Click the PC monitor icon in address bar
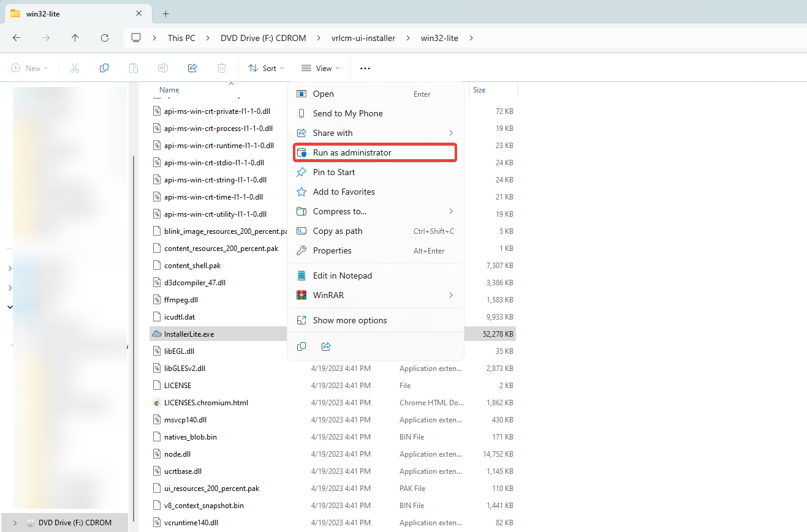 click(x=136, y=38)
